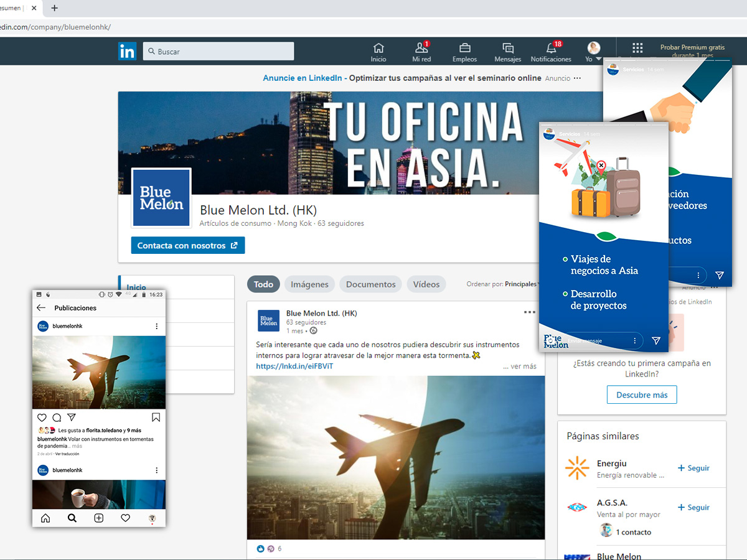Image resolution: width=747 pixels, height=560 pixels.
Task: Select the Documentos filter tab
Action: (x=370, y=284)
